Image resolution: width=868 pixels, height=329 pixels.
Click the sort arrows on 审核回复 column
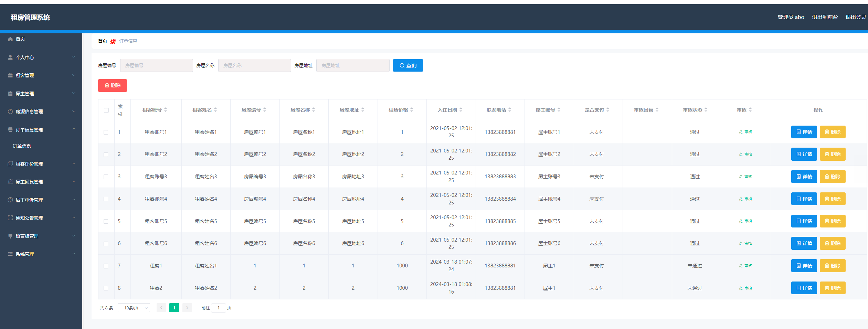[657, 110]
